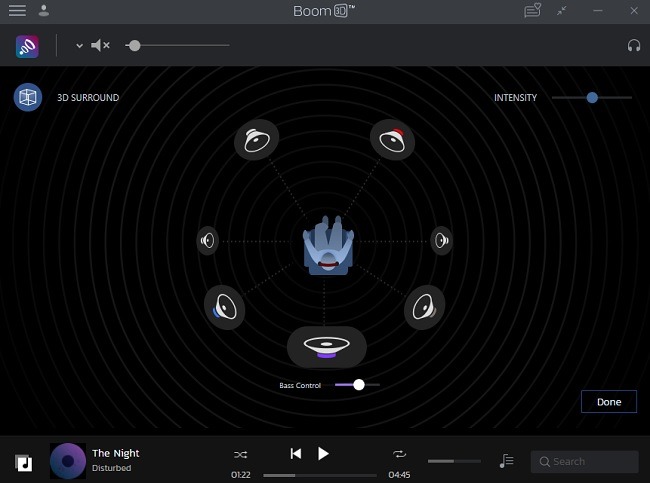
Task: Open the user account profile icon
Action: coord(44,11)
